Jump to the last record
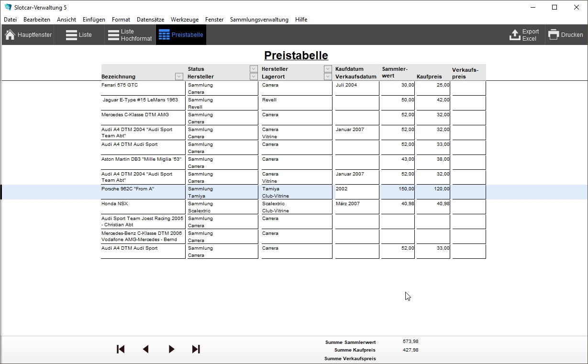 (x=196, y=349)
